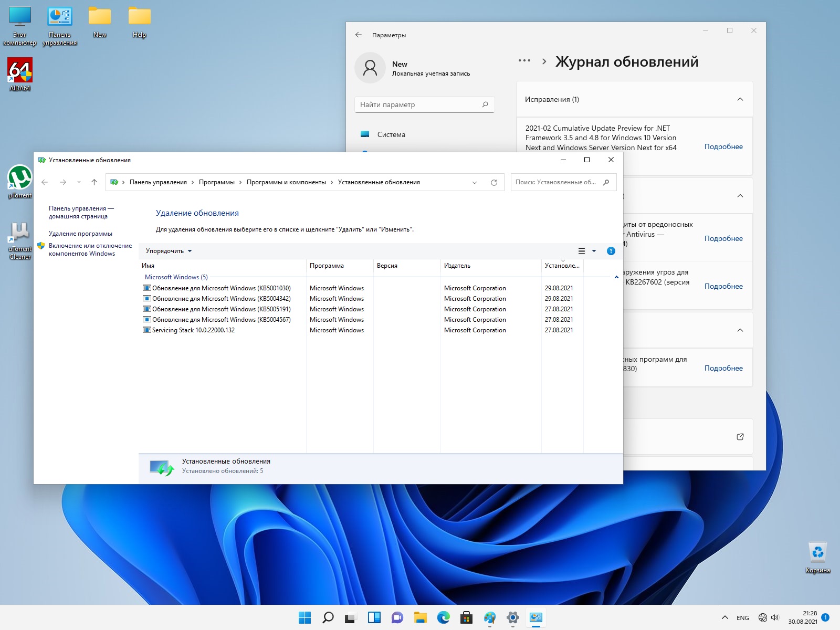Change view layout icon

[582, 251]
